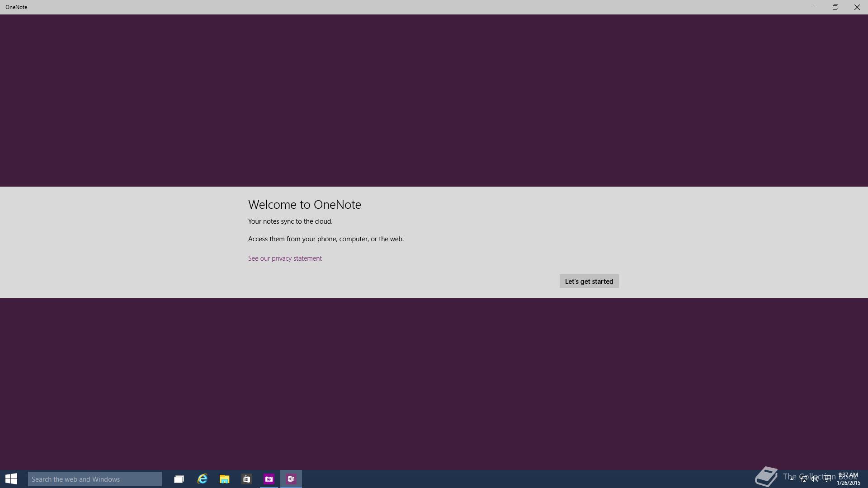The image size is (868, 488).
Task: Click the Welcome to OneNote heading
Action: [305, 205]
